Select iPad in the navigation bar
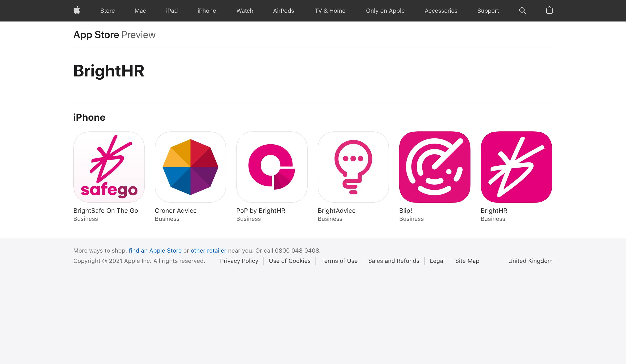The height and width of the screenshot is (364, 626). [x=172, y=11]
